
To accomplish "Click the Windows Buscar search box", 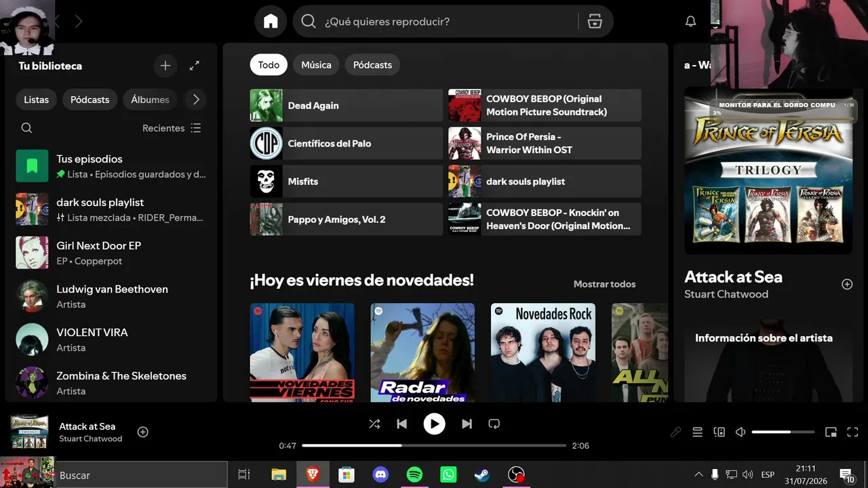I will point(140,475).
